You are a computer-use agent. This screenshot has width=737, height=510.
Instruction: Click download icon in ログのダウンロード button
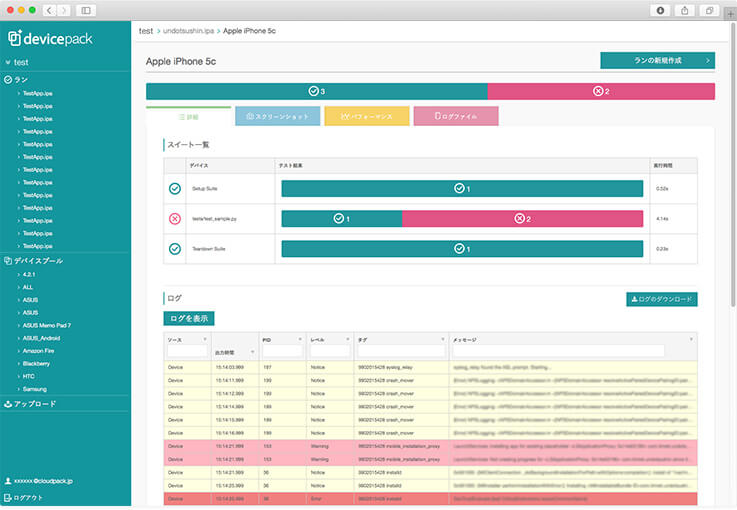(634, 299)
